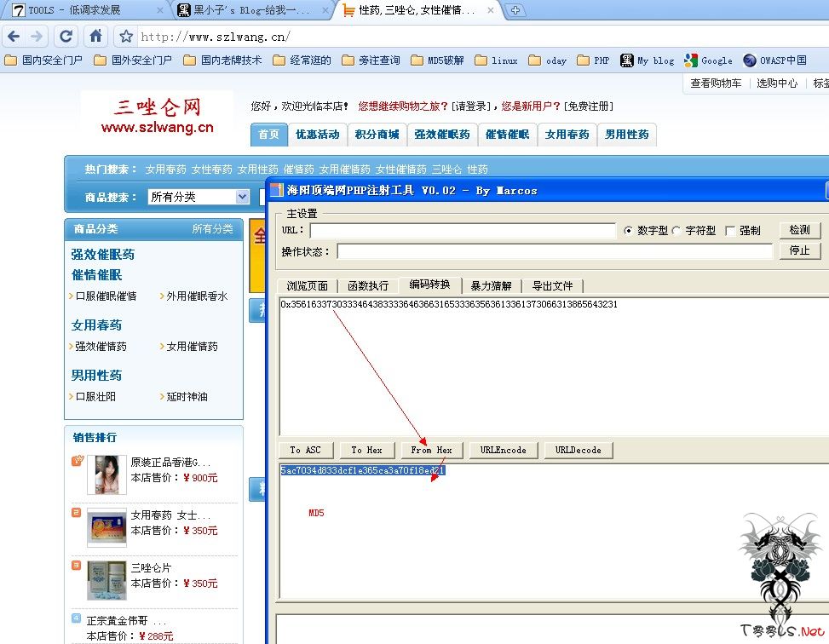Screen dimensions: 829x644
Task: Open the Google bookmark
Action: (x=708, y=60)
